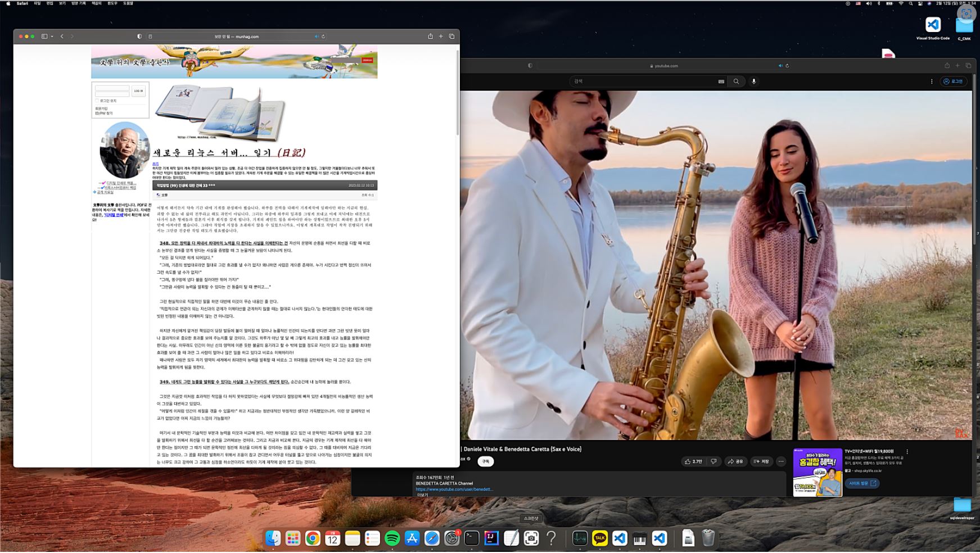Viewport: 980px width, 553px height.
Task: Click the YouTube 검색 search field
Action: pos(641,81)
